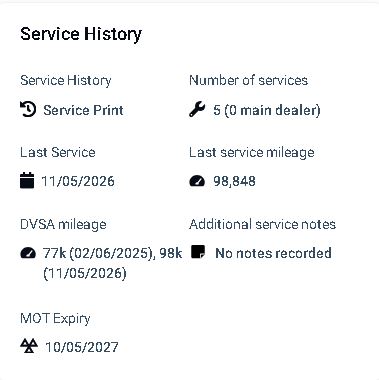Click the bold Service History heading
The height and width of the screenshot is (380, 379).
[x=81, y=34]
